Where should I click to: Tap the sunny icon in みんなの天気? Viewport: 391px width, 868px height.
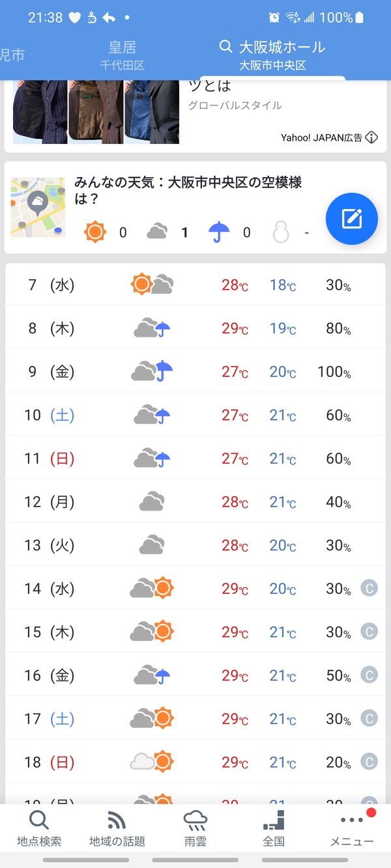tap(95, 232)
